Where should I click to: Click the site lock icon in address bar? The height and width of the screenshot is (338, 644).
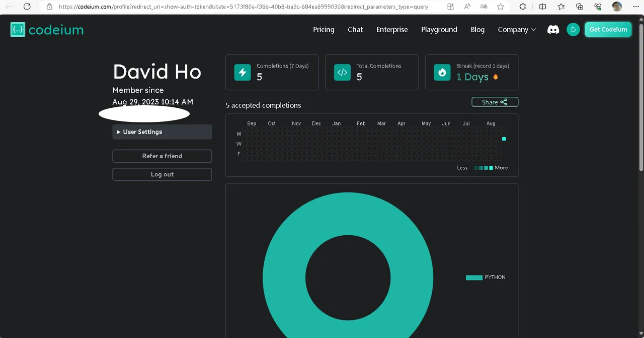[x=49, y=7]
